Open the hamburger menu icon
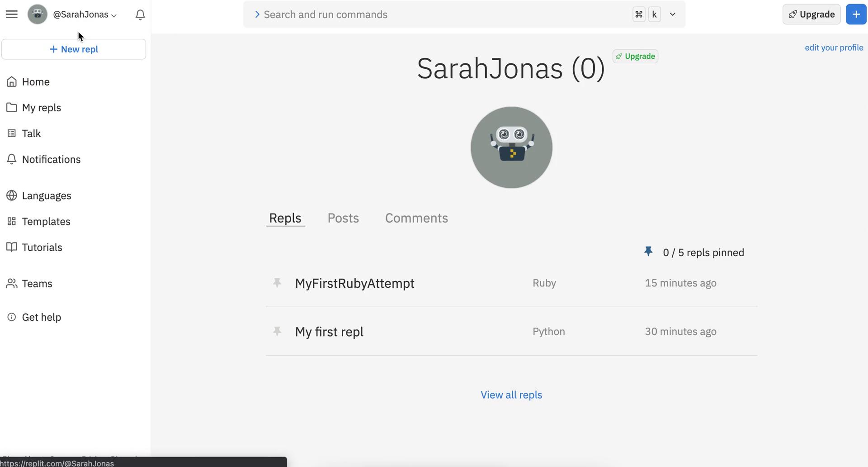This screenshot has height=467, width=868. coord(12,14)
